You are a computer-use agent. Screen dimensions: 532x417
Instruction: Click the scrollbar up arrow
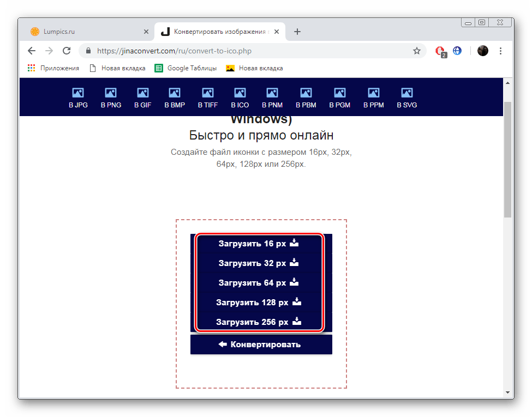coord(507,83)
